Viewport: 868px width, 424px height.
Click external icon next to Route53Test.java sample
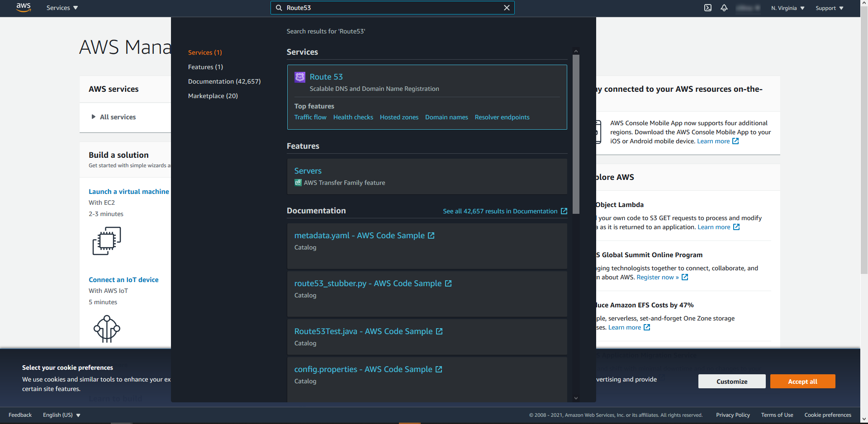[439, 331]
